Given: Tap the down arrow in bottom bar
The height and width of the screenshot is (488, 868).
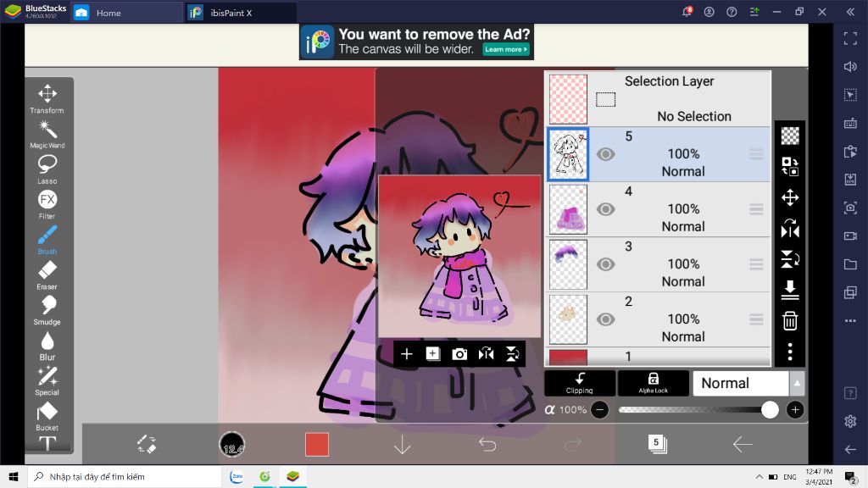Looking at the screenshot, I should [403, 444].
